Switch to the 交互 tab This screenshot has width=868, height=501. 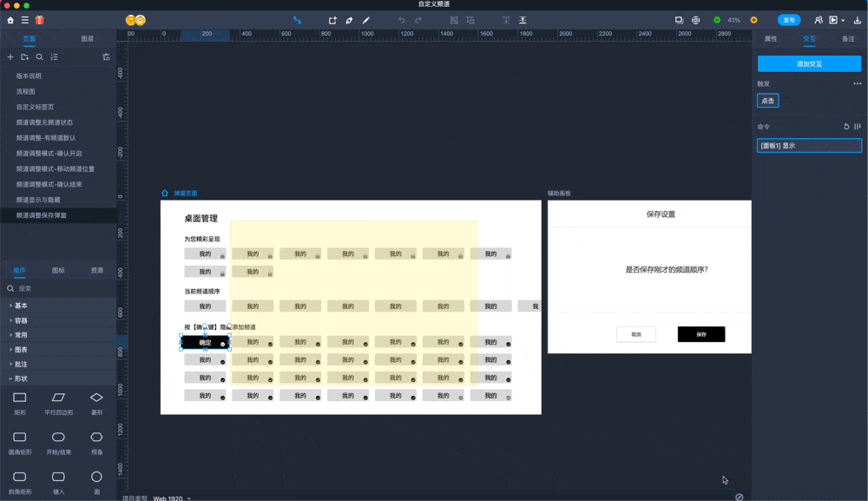809,39
